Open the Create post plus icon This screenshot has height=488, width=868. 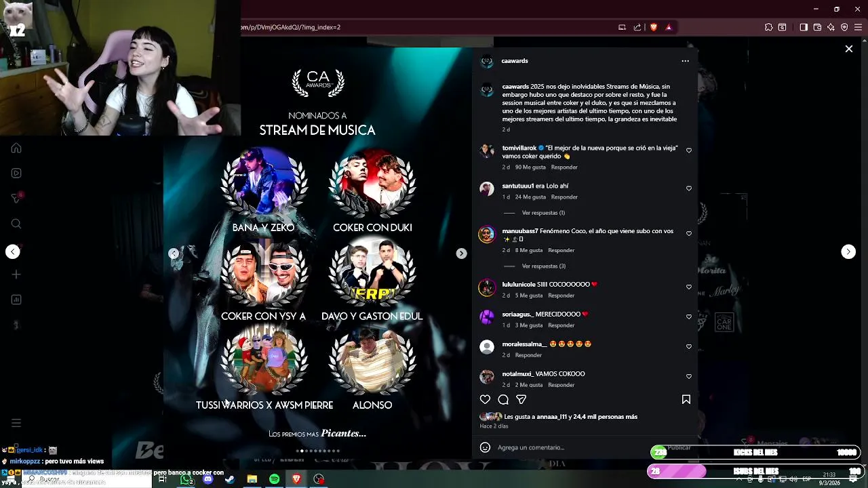click(x=16, y=274)
